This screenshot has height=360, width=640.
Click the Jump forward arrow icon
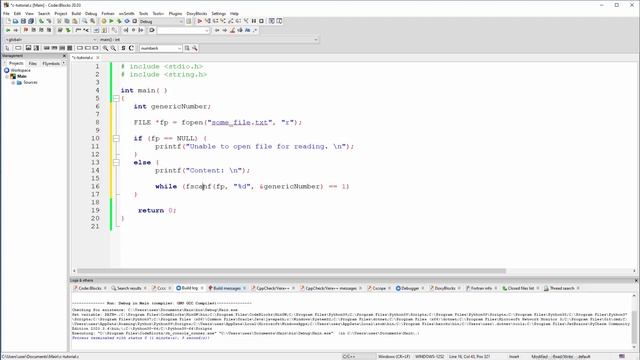[x=16, y=30]
